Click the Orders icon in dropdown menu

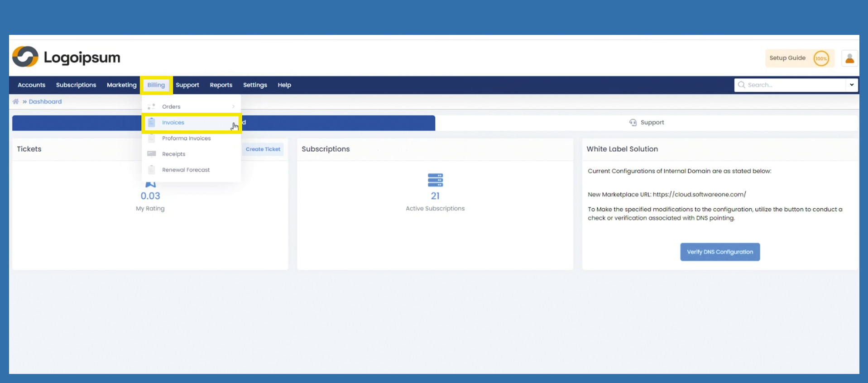click(152, 107)
